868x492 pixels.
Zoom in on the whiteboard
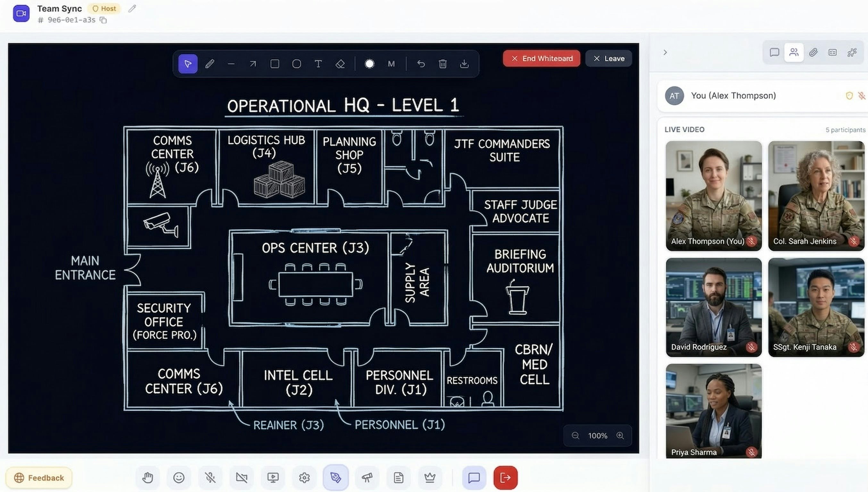[620, 435]
